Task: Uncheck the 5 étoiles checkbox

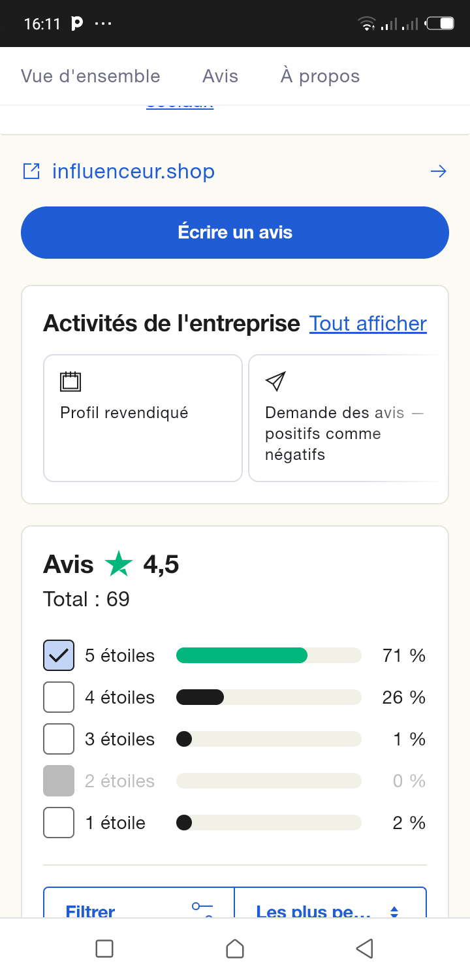Action: 59,655
